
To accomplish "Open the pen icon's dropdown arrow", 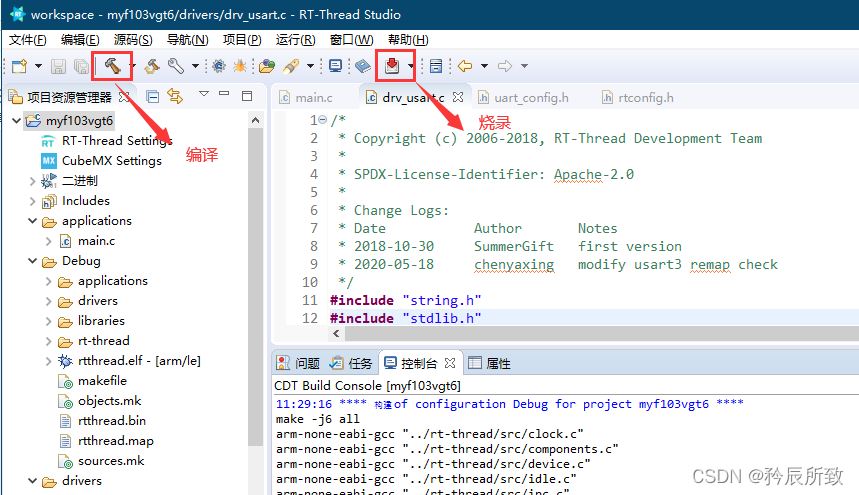I will pos(310,66).
